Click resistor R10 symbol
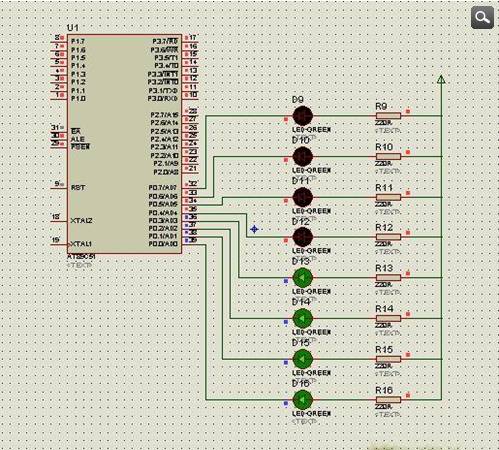 388,156
